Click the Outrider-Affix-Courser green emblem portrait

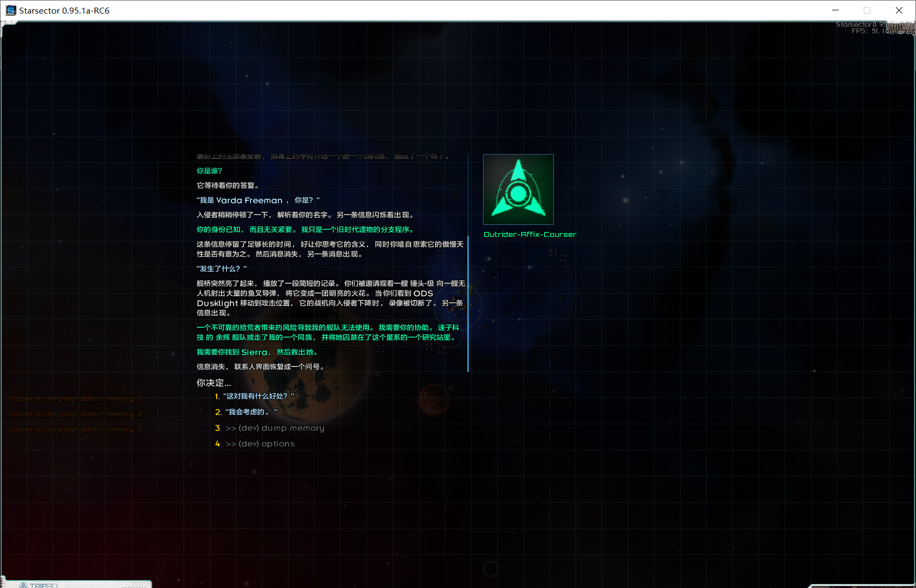pos(518,189)
